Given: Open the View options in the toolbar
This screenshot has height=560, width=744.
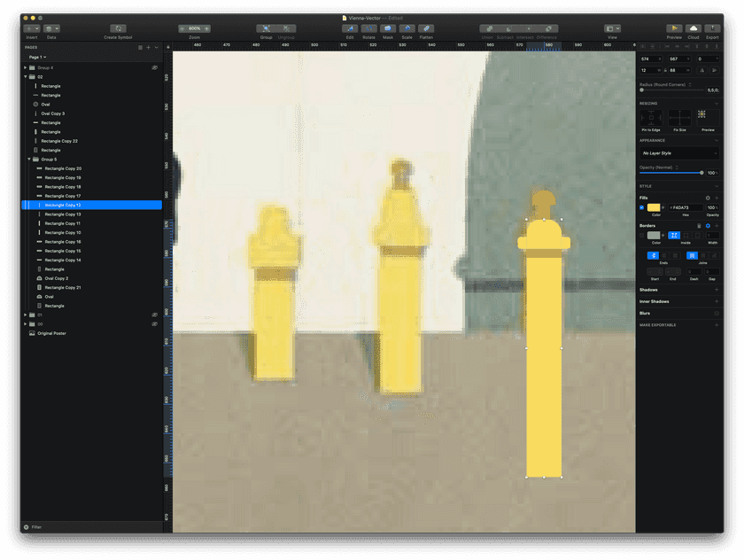Looking at the screenshot, I should coord(612,28).
